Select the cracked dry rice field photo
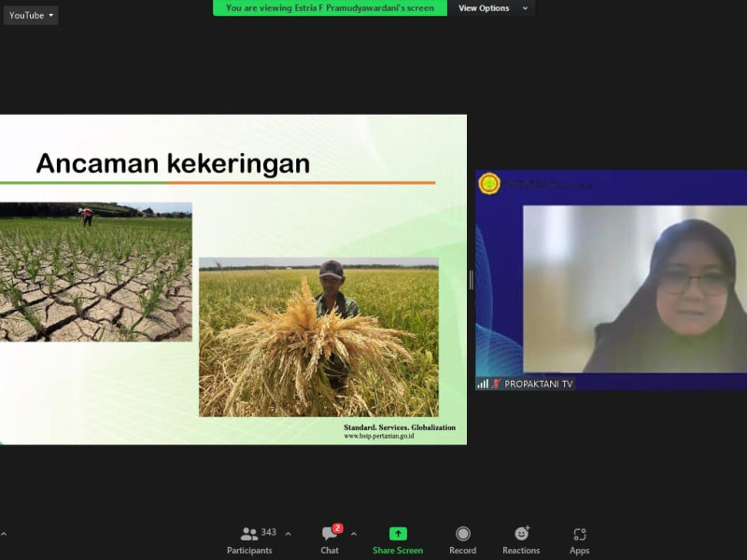747x560 pixels. tap(95, 272)
